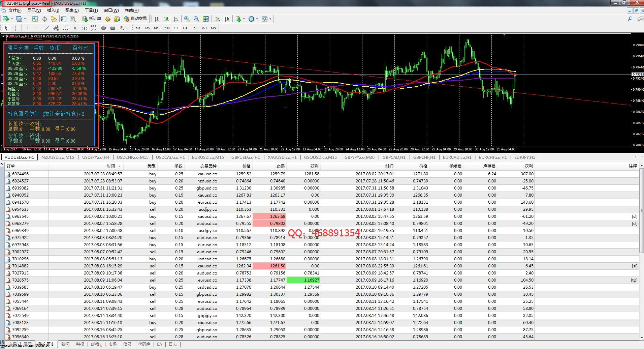Select the trendline drawing tool
This screenshot has height=349, width=644.
pos(46,28)
